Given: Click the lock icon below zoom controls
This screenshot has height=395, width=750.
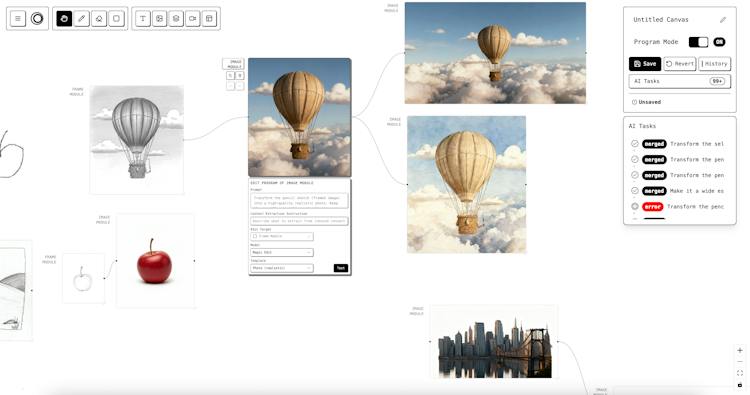Looking at the screenshot, I should pos(740,384).
